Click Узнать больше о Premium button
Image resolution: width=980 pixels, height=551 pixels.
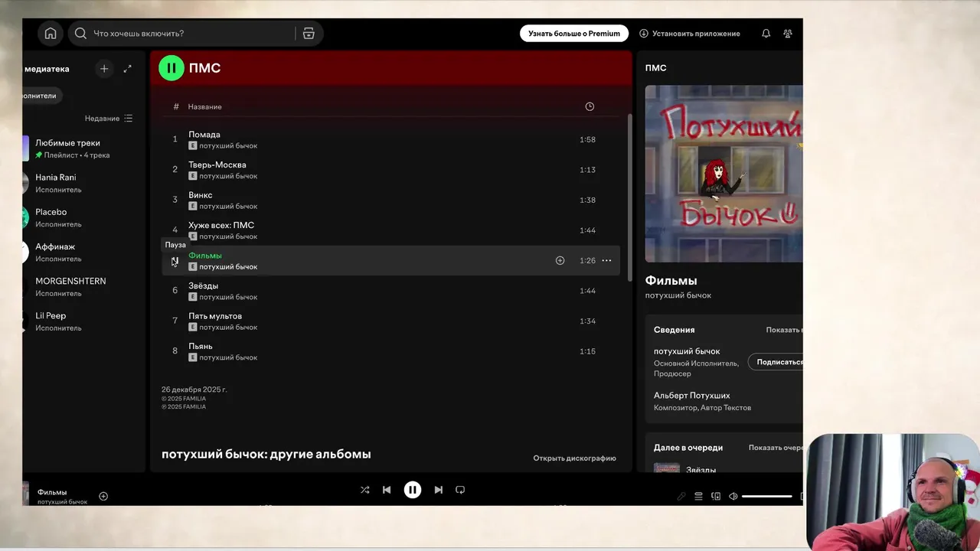(574, 34)
